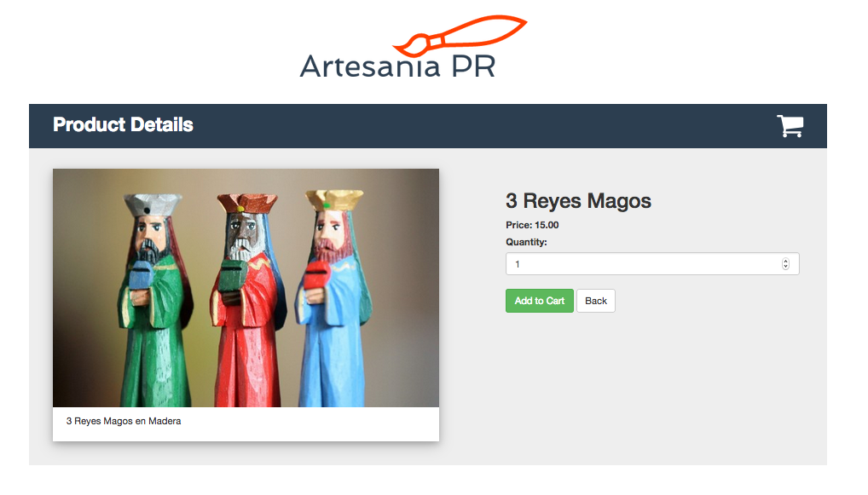Click the gold crown on the blue king

tap(334, 199)
